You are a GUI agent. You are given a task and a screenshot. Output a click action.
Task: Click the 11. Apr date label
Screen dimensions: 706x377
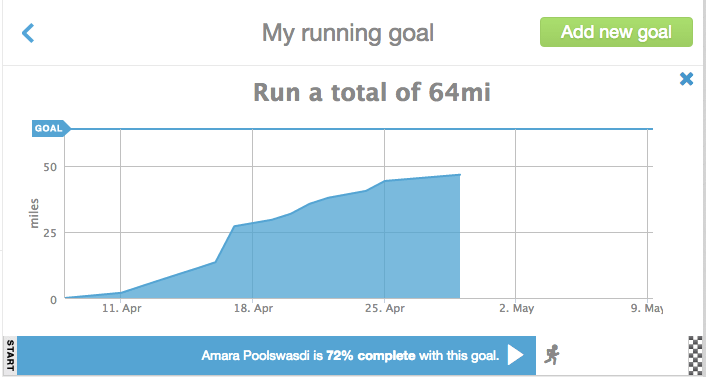[121, 309]
